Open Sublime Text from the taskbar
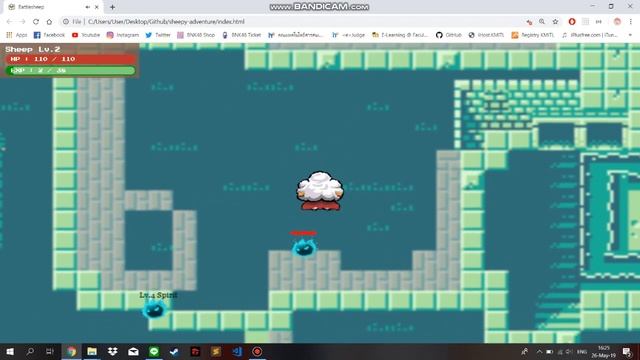640x360 pixels. point(216,351)
